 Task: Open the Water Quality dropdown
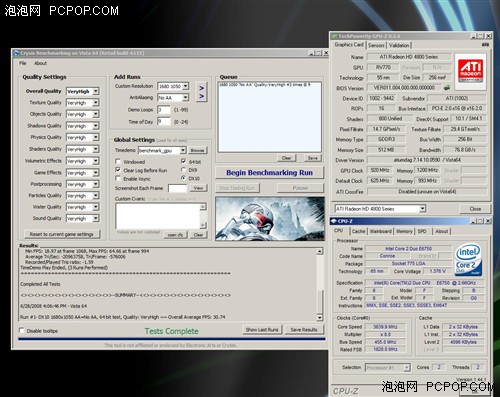96,207
